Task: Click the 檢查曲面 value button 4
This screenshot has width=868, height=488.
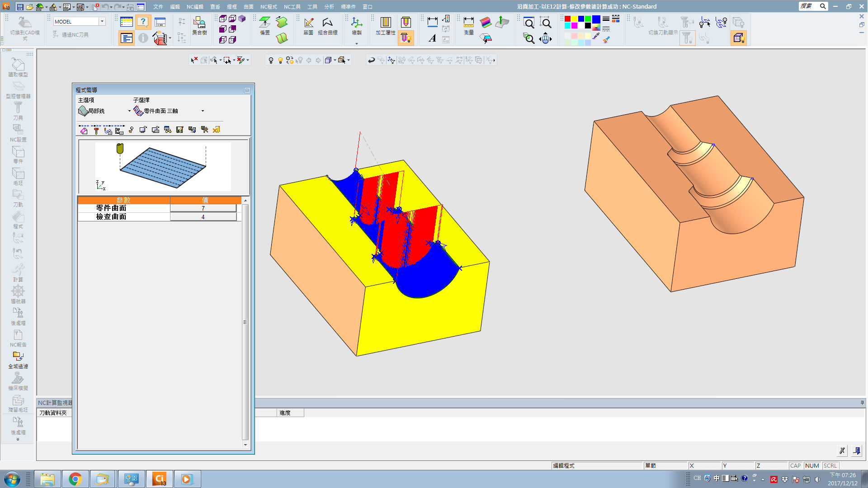Action: click(x=203, y=217)
